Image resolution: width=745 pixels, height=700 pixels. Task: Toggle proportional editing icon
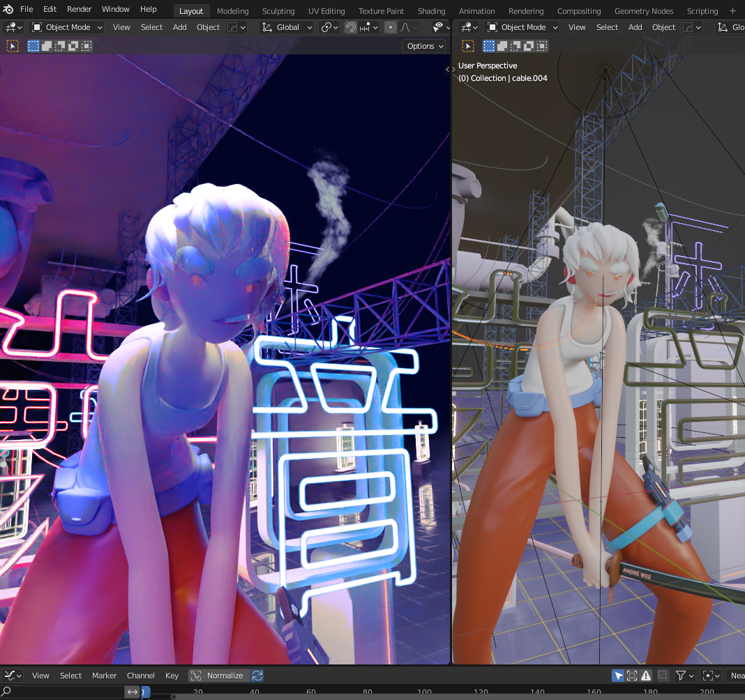click(391, 27)
